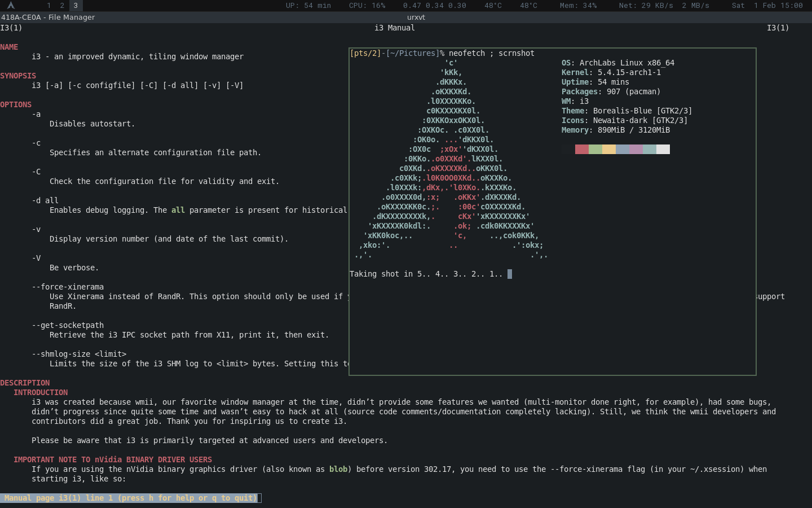Screen dimensions: 812x508
Task: Click the terminal prompt 'neofetch ; scrnshot'
Action: click(x=492, y=53)
